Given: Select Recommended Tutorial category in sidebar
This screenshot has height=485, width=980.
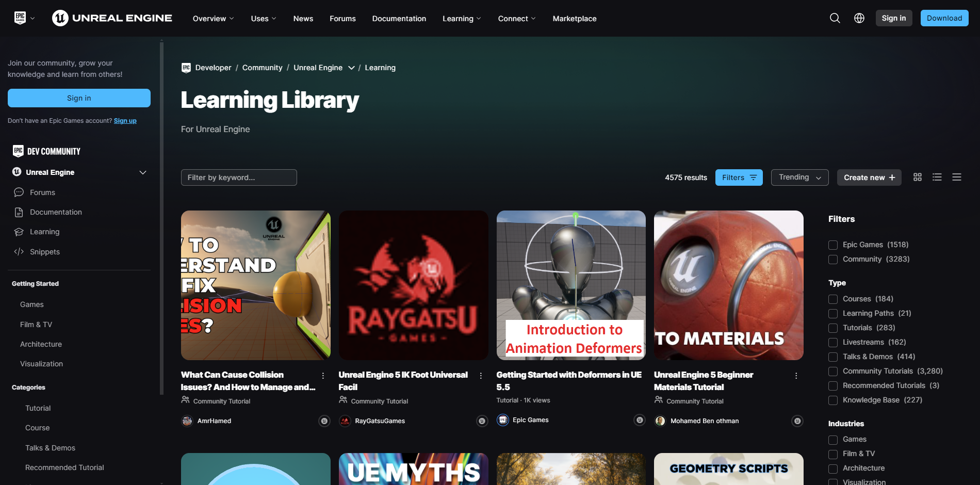Looking at the screenshot, I should tap(64, 467).
